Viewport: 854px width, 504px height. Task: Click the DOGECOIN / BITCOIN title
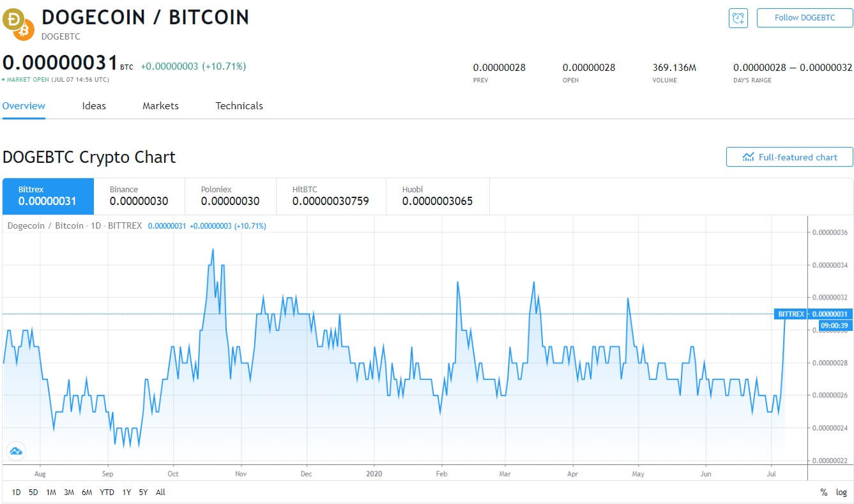[x=145, y=17]
